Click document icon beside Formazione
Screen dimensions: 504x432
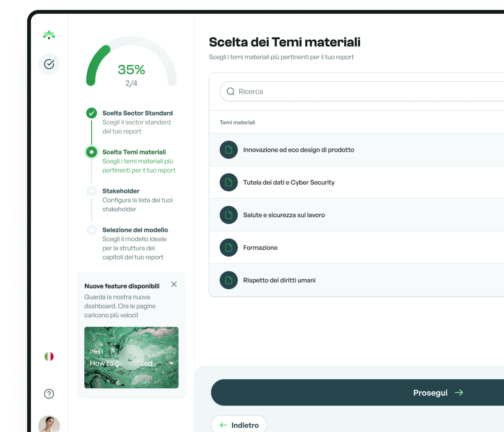pos(229,247)
